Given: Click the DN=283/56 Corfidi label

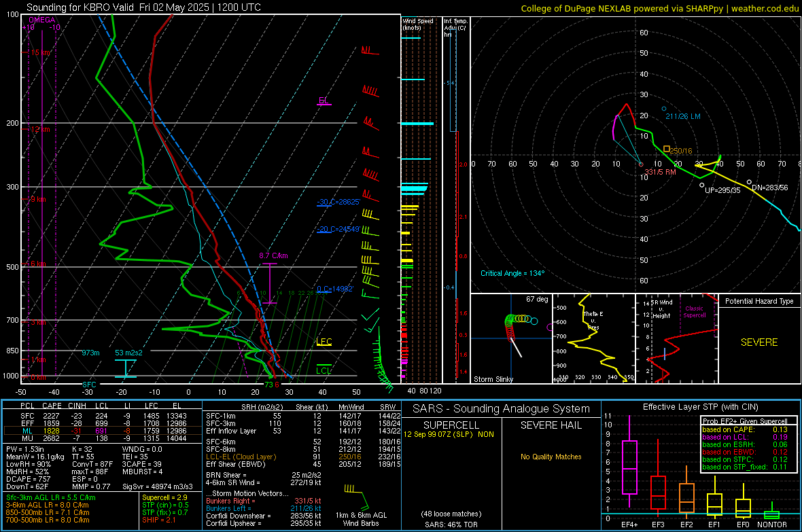Looking at the screenshot, I should point(770,188).
